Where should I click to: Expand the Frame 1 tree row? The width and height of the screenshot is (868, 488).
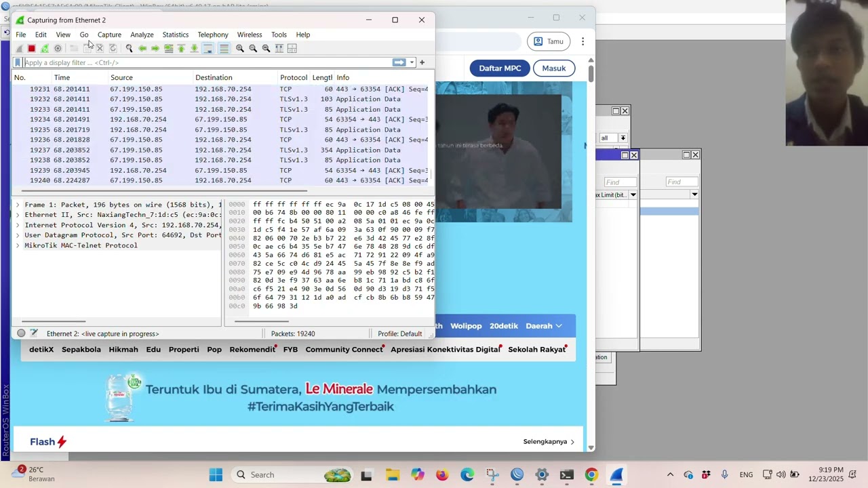click(18, 205)
